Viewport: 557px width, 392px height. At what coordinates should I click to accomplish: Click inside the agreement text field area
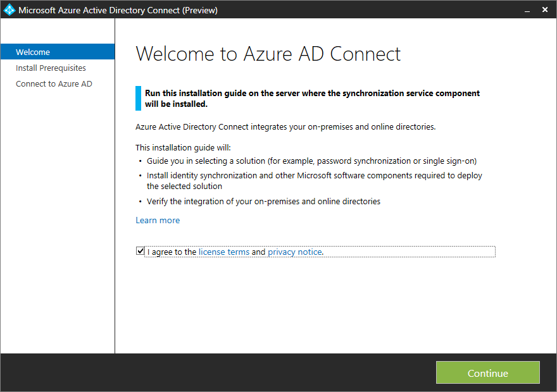(380, 251)
